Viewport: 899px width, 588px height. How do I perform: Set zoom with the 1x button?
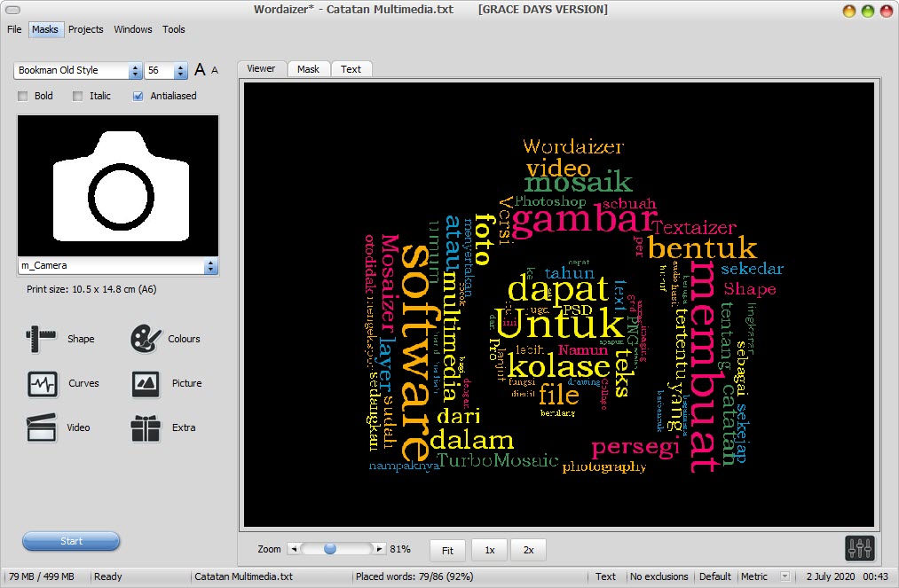tap(490, 550)
